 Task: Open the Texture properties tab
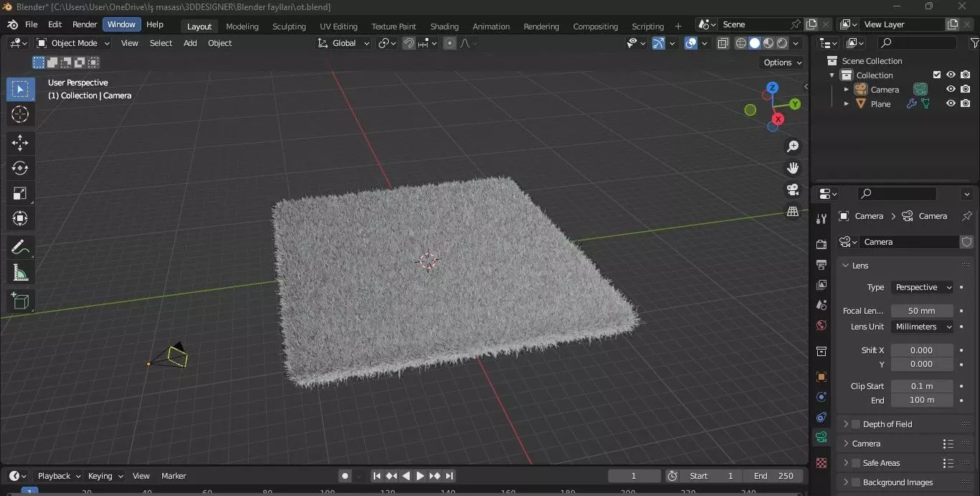point(821,463)
